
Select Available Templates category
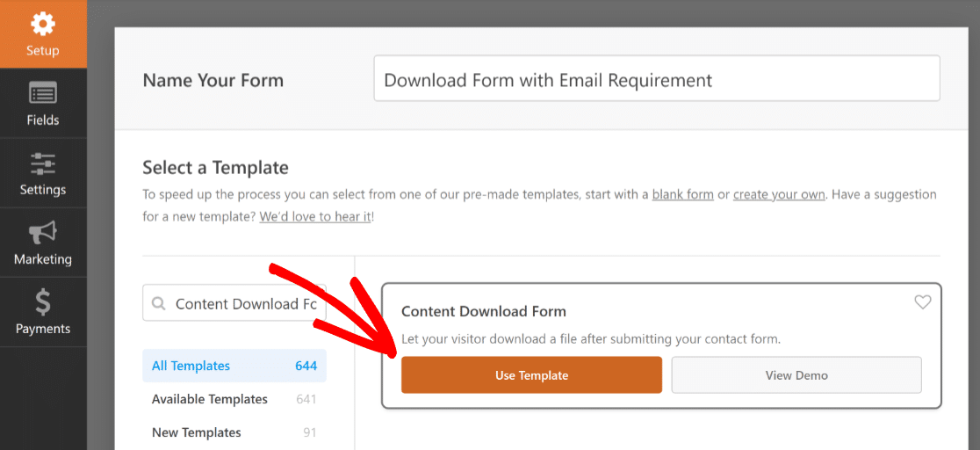(x=234, y=399)
